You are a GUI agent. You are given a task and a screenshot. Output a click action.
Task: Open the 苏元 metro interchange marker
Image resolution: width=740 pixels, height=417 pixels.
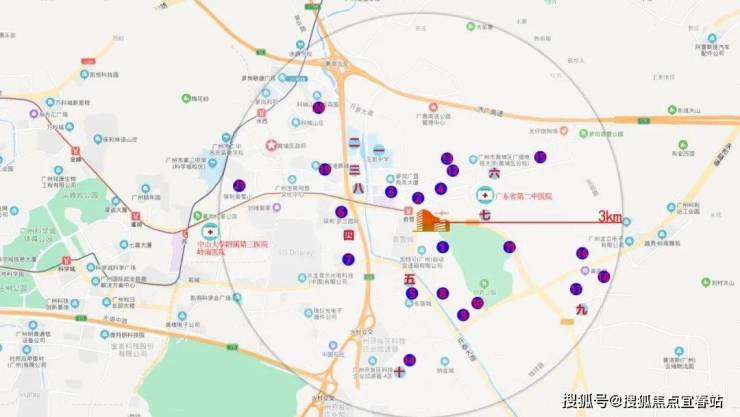point(185,233)
